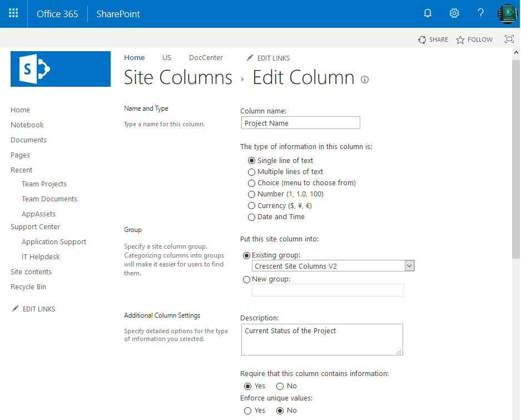Select the Date and Time radio button

251,217
